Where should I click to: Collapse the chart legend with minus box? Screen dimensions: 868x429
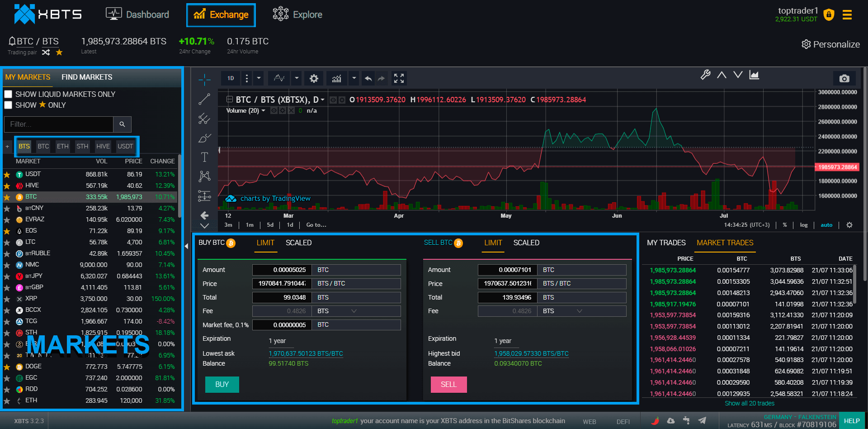tap(229, 100)
